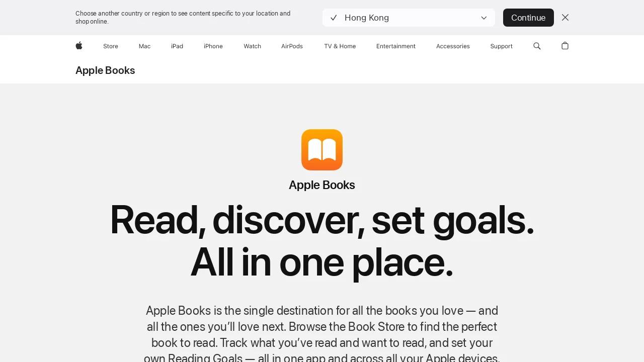This screenshot has height=362, width=644.
Task: Choose TV & Home in the navbar
Action: point(340,46)
